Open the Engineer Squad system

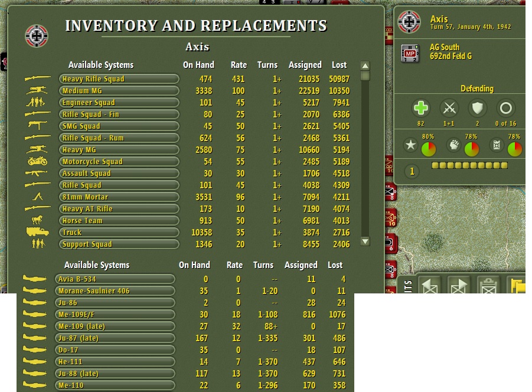click(x=119, y=102)
